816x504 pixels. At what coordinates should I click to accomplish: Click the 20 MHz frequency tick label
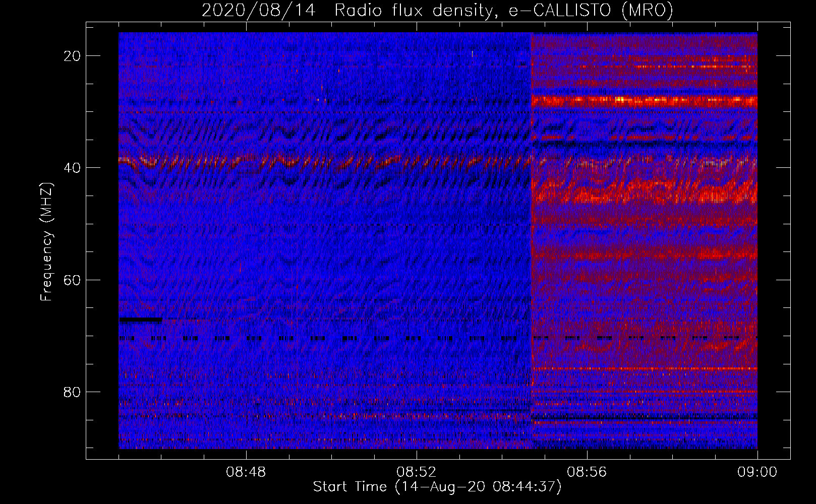72,56
